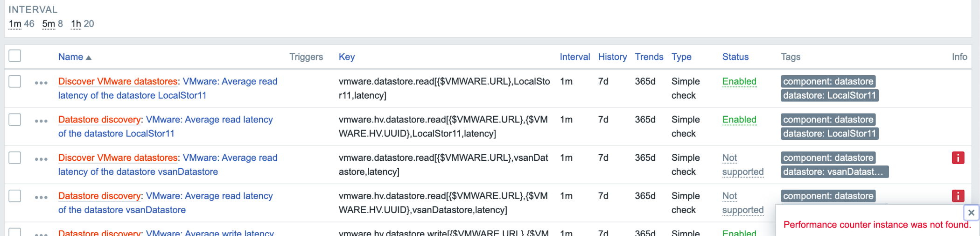
Task: Click Enabled status of first item
Action: coord(739,81)
